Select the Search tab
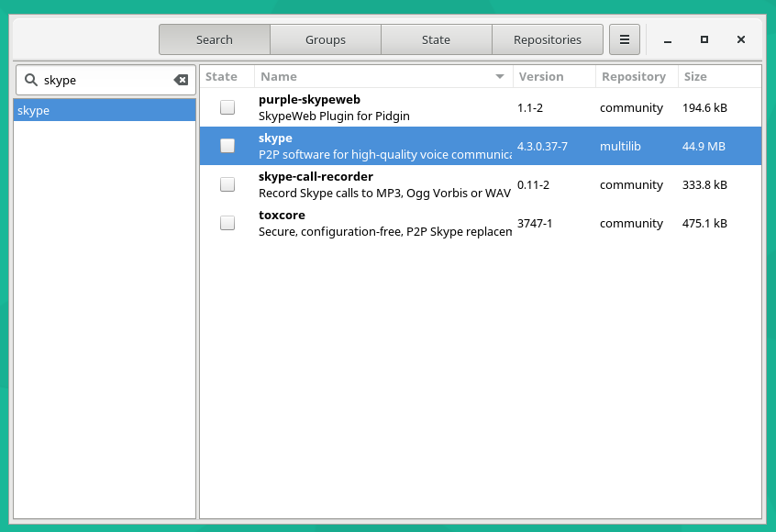Image resolution: width=776 pixels, height=532 pixels. [x=215, y=40]
